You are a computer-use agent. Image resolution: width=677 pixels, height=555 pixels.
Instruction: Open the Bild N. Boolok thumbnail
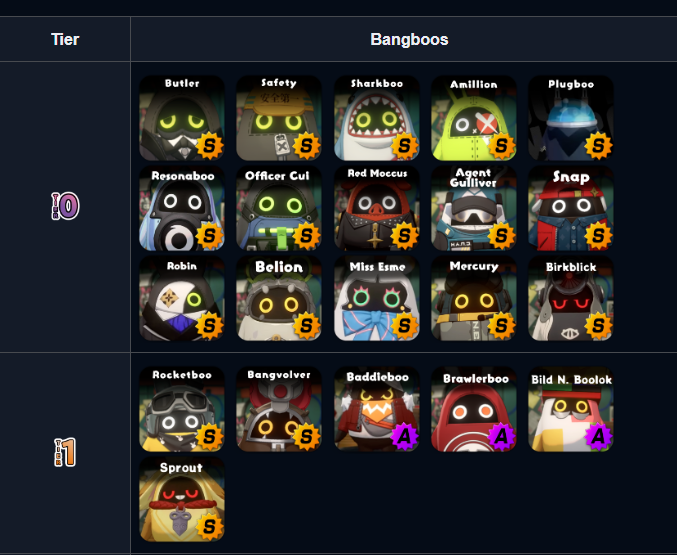[x=571, y=409]
